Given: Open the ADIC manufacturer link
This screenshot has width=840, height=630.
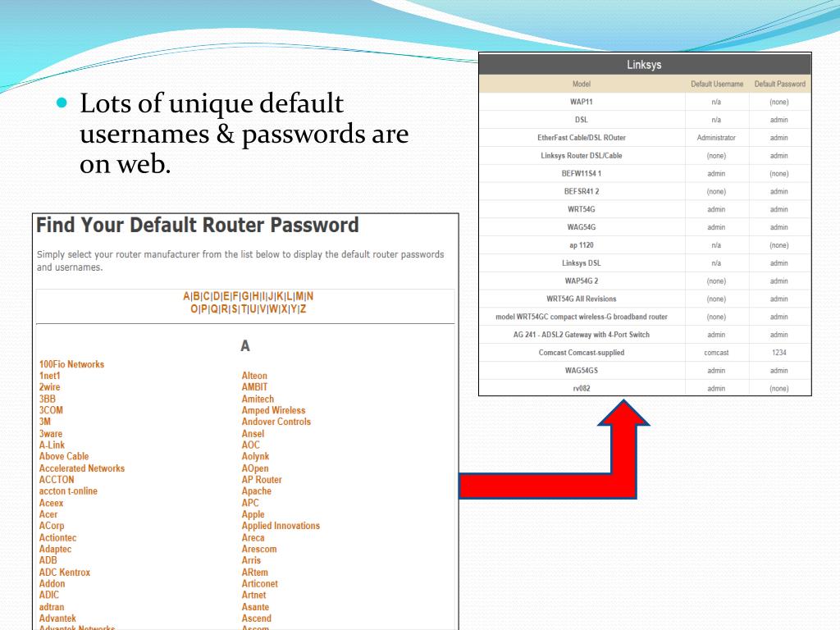Looking at the screenshot, I should click(49, 596).
